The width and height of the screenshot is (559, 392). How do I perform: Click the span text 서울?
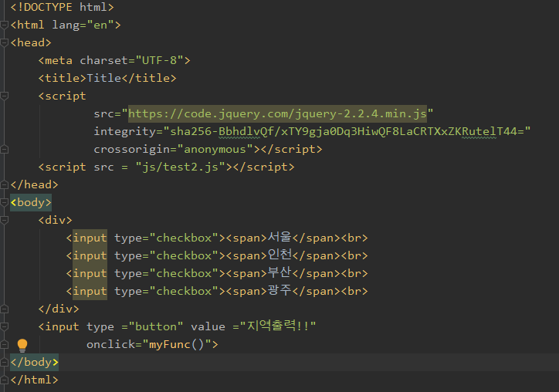coord(279,237)
